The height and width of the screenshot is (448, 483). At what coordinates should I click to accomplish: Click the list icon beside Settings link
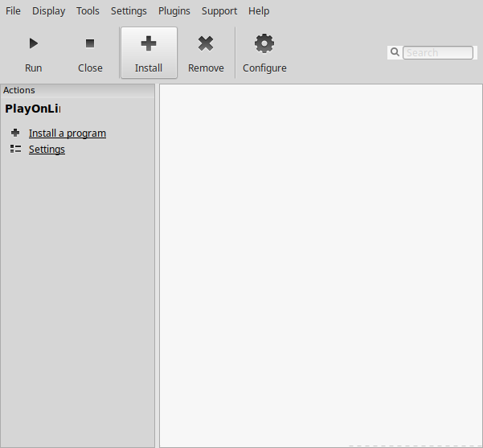coord(15,149)
